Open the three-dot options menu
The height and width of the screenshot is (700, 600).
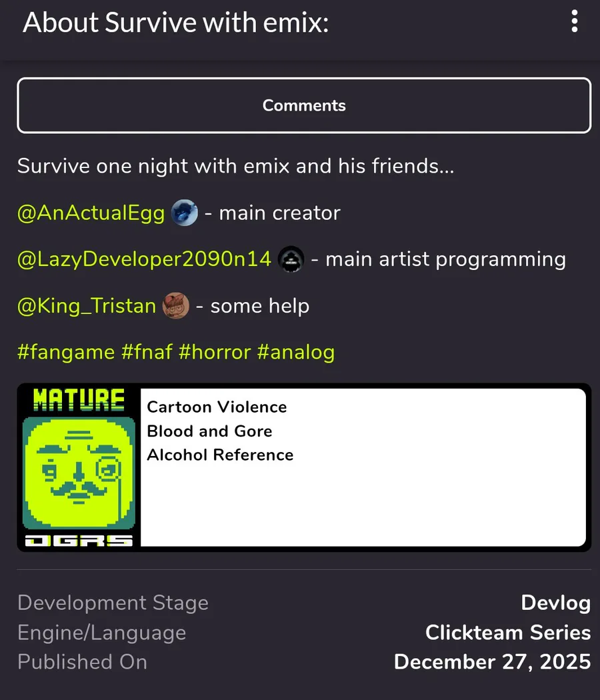coord(575,21)
